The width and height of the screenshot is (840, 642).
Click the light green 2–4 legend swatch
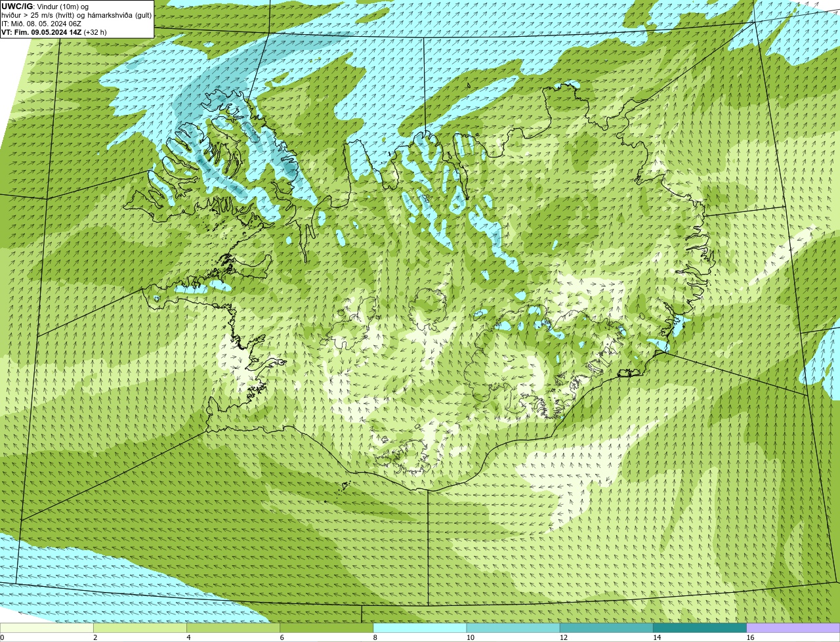tap(140, 628)
